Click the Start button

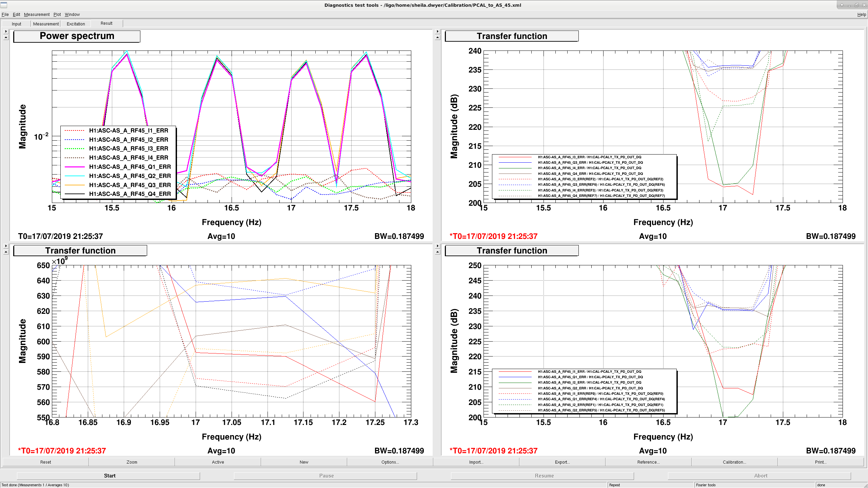point(110,476)
